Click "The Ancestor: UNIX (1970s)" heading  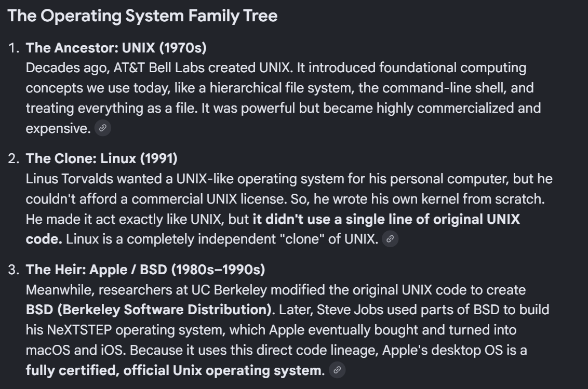116,48
